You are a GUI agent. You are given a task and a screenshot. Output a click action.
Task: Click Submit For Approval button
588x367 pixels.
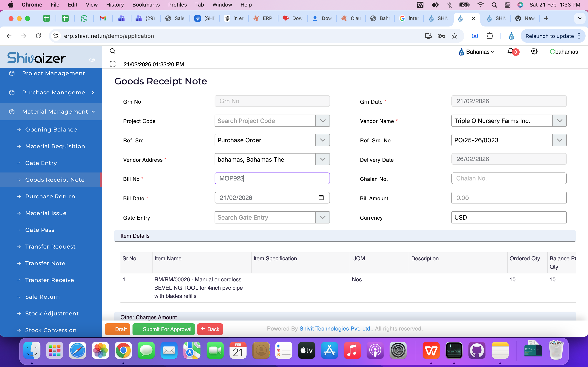(x=164, y=329)
